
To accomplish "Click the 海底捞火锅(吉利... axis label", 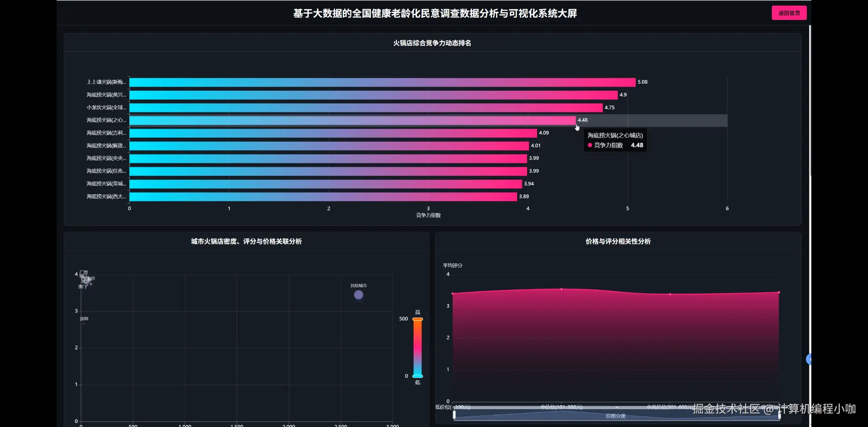I will click(x=107, y=133).
